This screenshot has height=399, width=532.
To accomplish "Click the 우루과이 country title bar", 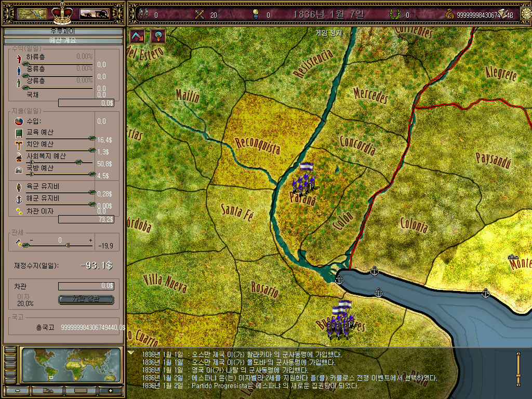I will pos(63,31).
